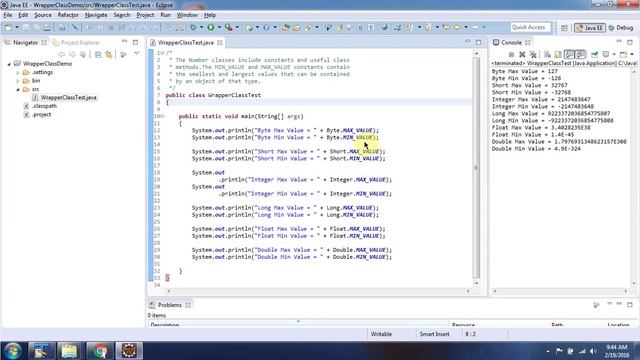Toggle Show Console on standard error change
The width and height of the screenshot is (640, 360).
pyautogui.click(x=580, y=54)
